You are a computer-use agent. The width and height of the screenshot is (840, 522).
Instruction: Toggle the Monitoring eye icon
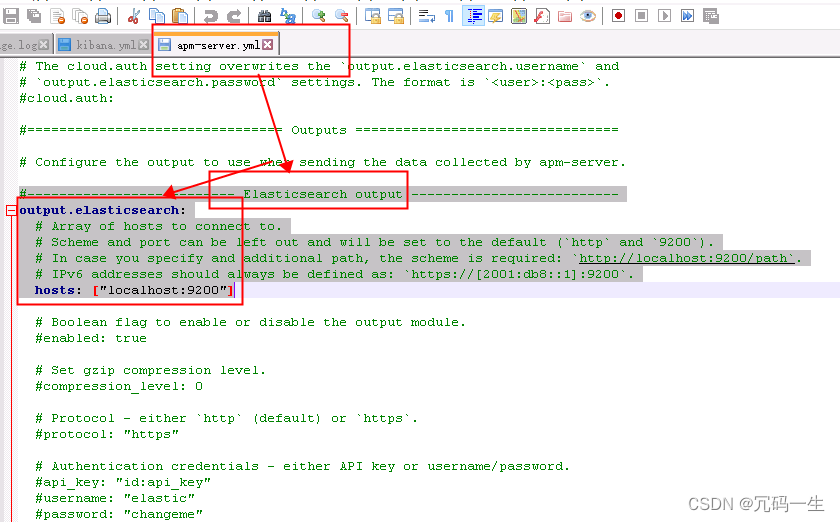click(x=588, y=17)
